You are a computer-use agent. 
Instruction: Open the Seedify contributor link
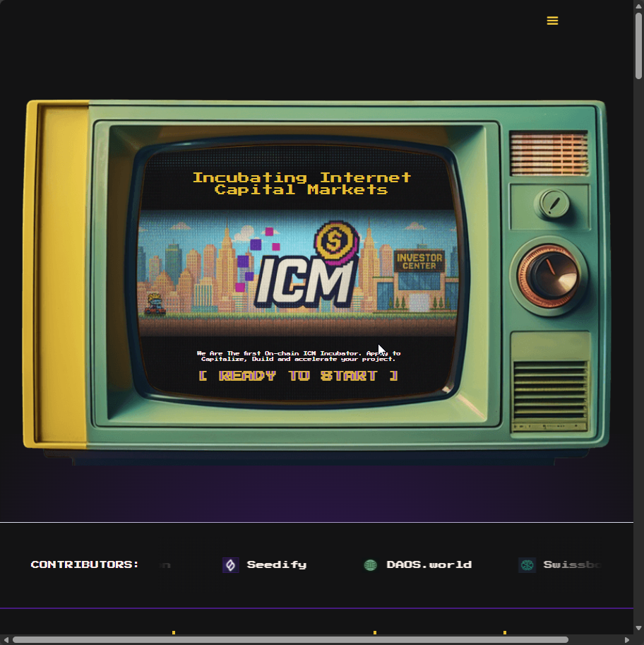276,565
